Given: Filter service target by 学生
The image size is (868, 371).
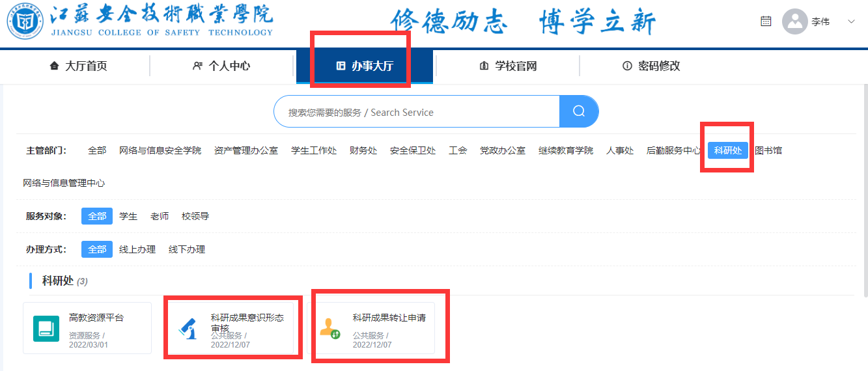Looking at the screenshot, I should point(128,216).
